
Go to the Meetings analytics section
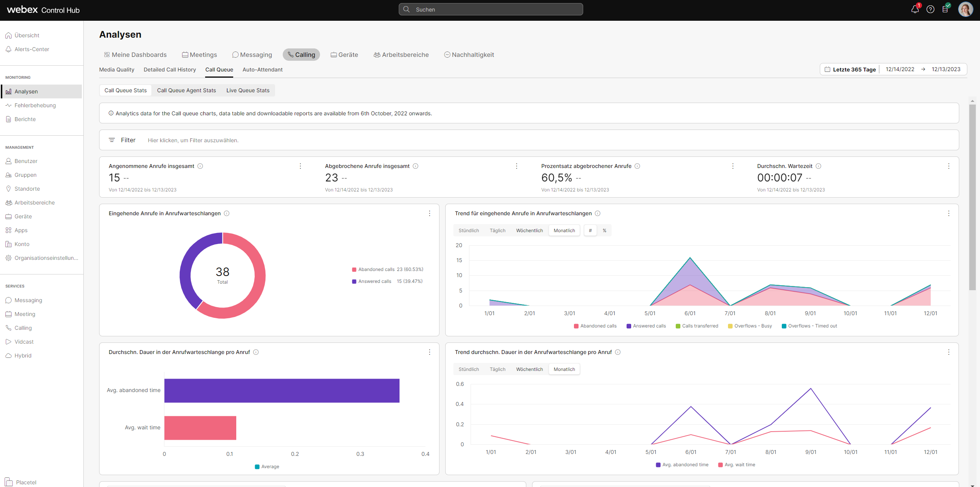click(199, 55)
